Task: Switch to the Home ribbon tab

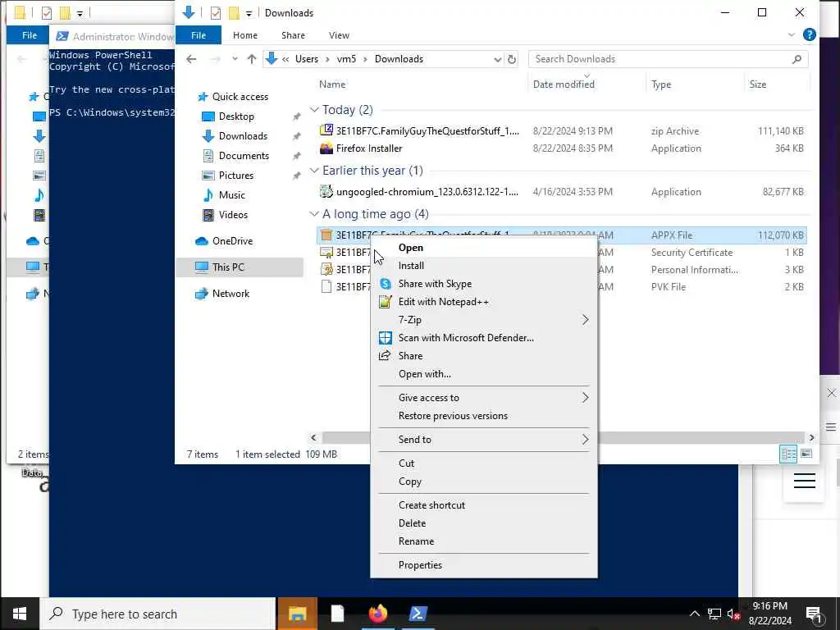Action: tap(244, 35)
